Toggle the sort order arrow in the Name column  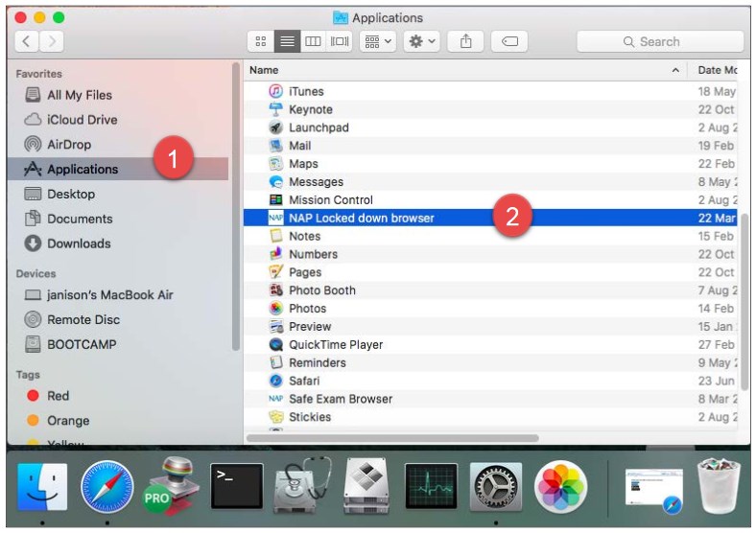[x=675, y=70]
